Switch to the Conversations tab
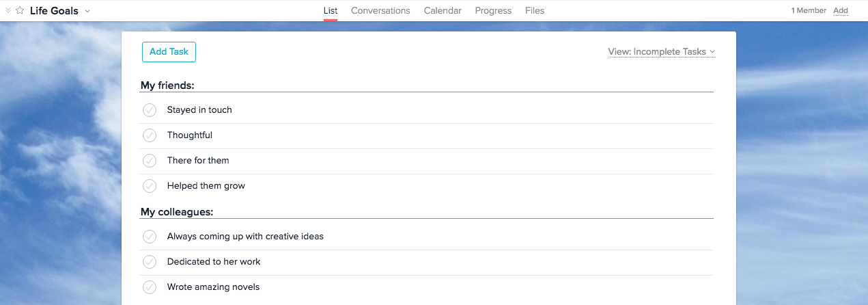The height and width of the screenshot is (305, 868). pyautogui.click(x=380, y=11)
